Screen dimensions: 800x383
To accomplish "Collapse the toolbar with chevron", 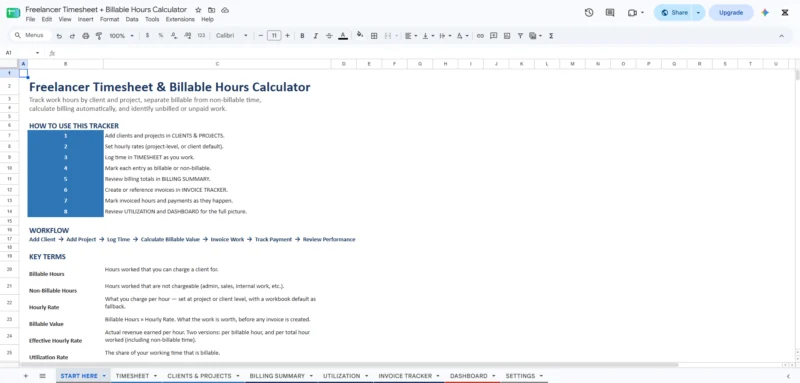I will coord(781,36).
